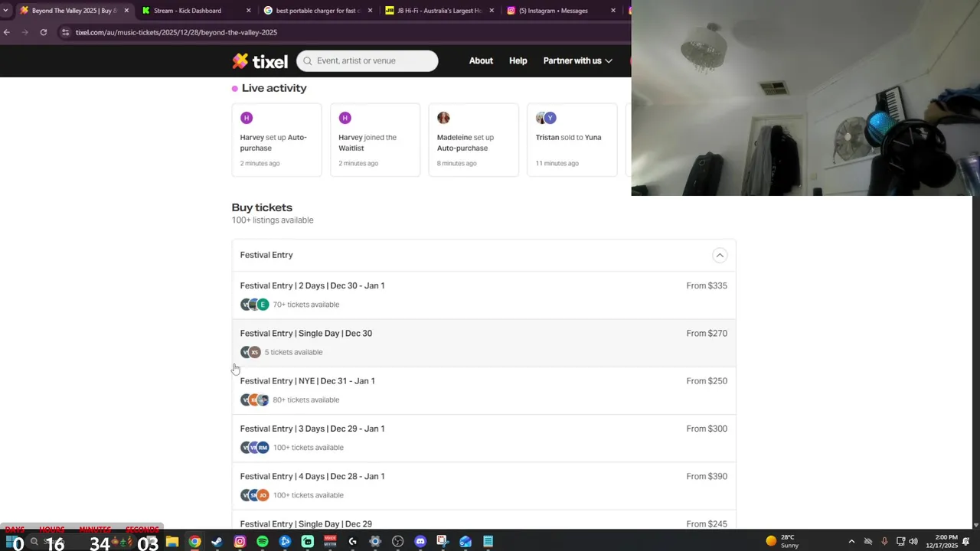
Task: Close the JB Hi-Fi tab
Action: pyautogui.click(x=492, y=11)
